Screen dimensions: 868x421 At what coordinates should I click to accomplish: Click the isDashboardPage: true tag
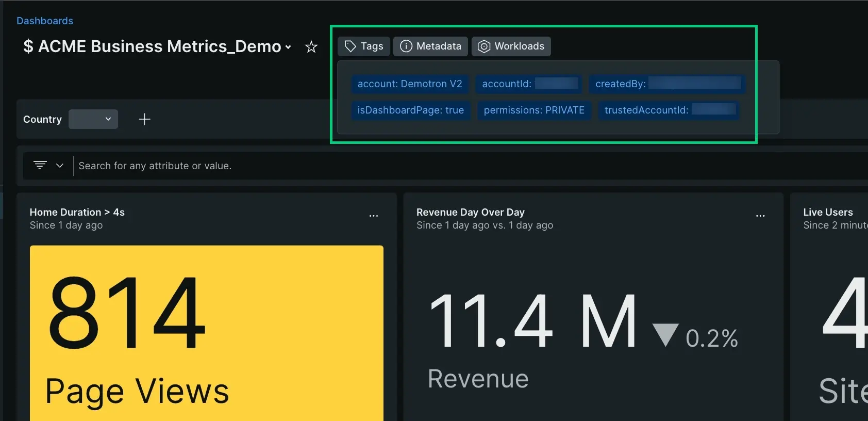(x=411, y=110)
